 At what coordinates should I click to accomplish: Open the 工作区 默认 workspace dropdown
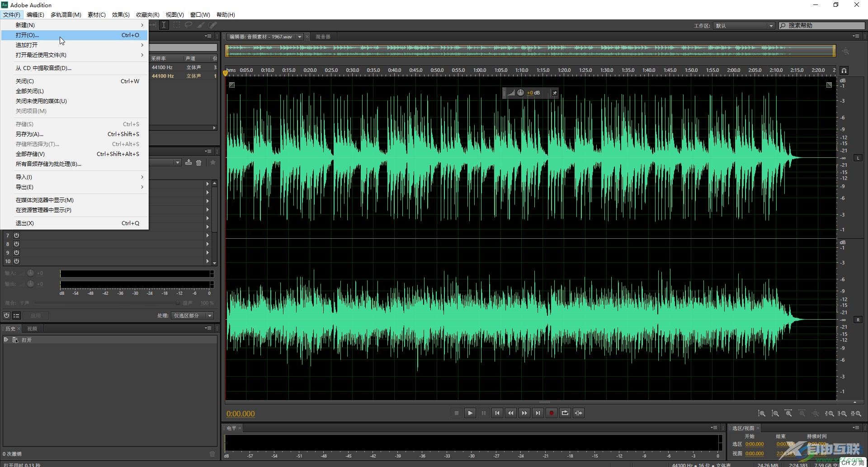(x=744, y=26)
